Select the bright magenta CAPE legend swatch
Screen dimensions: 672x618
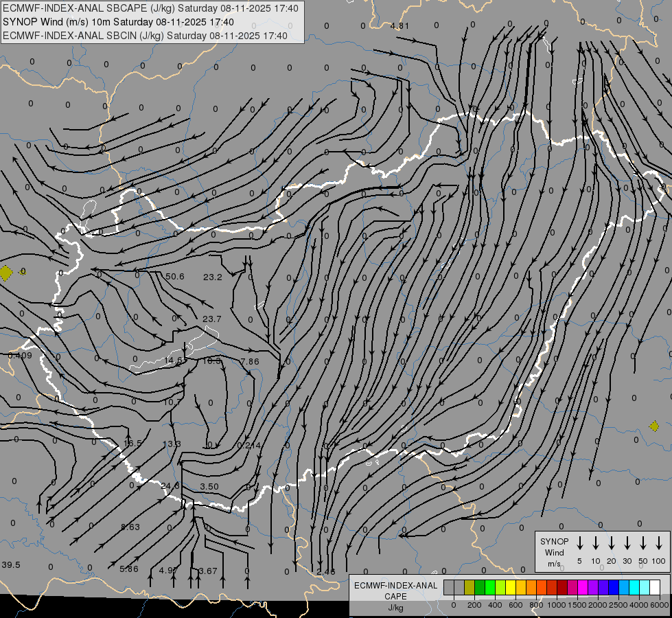[x=583, y=587]
